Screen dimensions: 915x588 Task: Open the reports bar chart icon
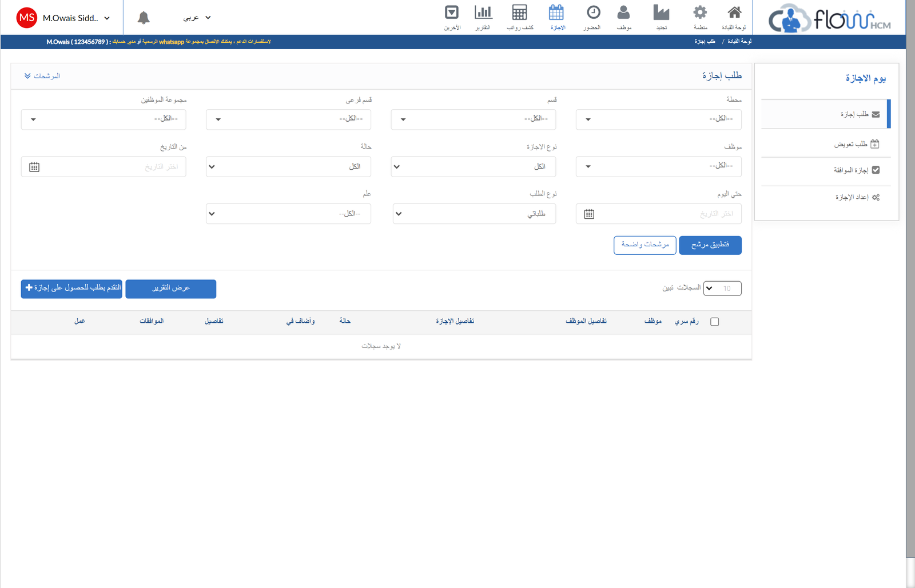pyautogui.click(x=483, y=13)
